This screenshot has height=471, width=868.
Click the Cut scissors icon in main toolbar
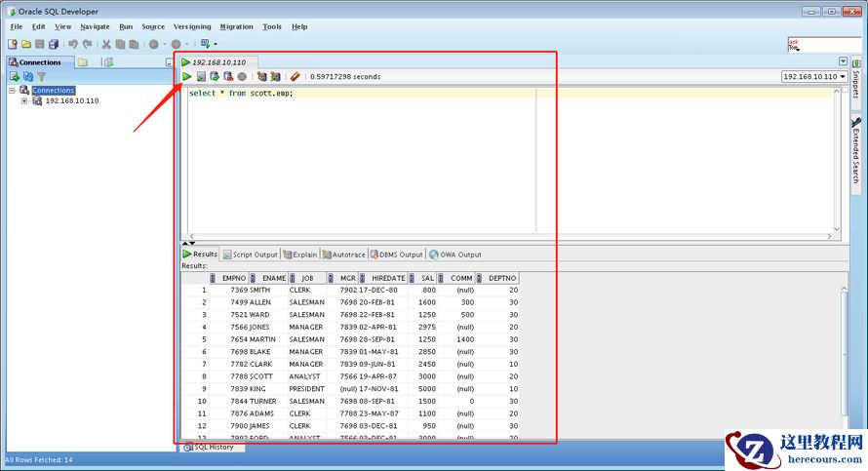(x=106, y=44)
